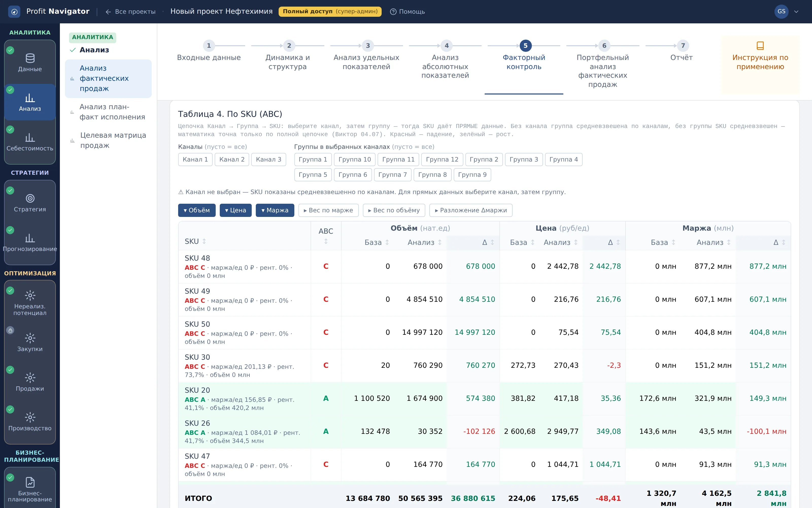
Task: Expand the Вес по марже columns
Action: click(x=328, y=210)
